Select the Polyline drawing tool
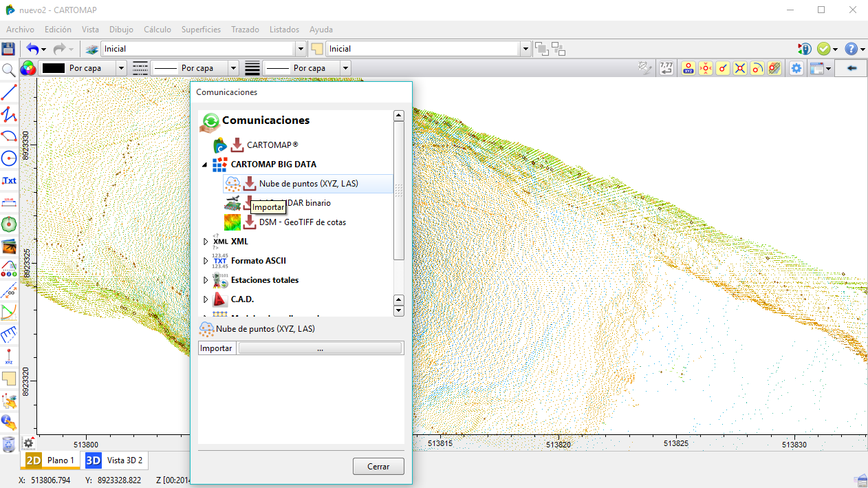Viewport: 868px width, 488px height. click(9, 114)
